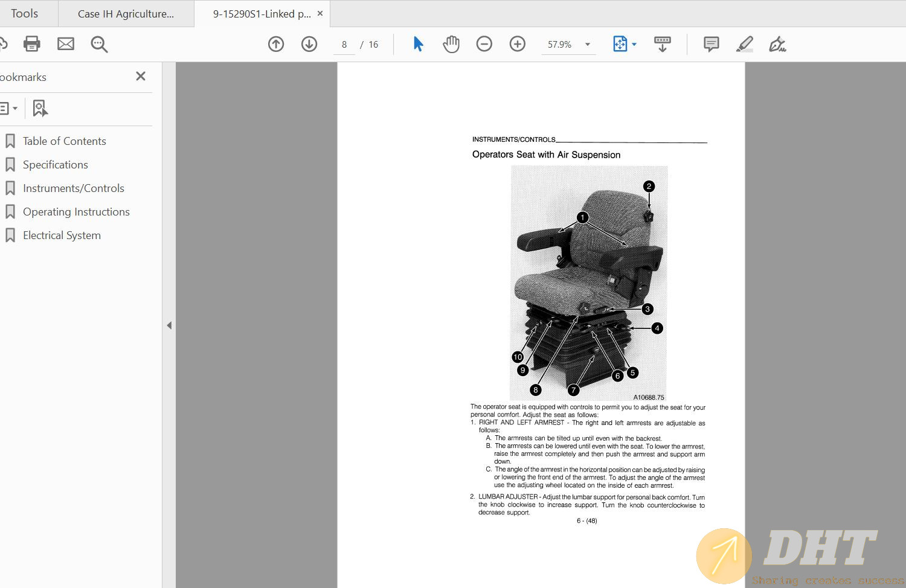Open the Sign document tool
The width and height of the screenshot is (906, 588).
[777, 44]
